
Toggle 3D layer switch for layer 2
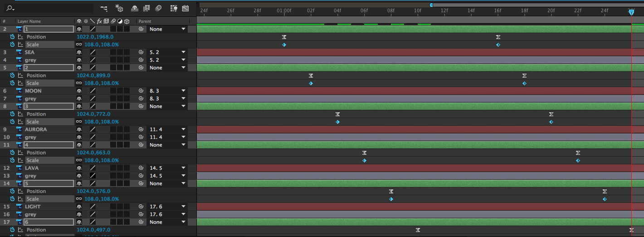tap(127, 68)
